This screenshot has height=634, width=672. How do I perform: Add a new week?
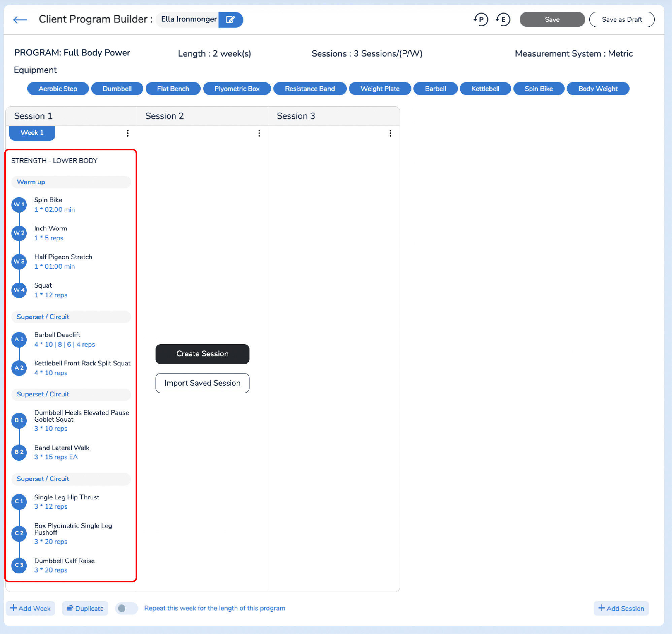(30, 609)
